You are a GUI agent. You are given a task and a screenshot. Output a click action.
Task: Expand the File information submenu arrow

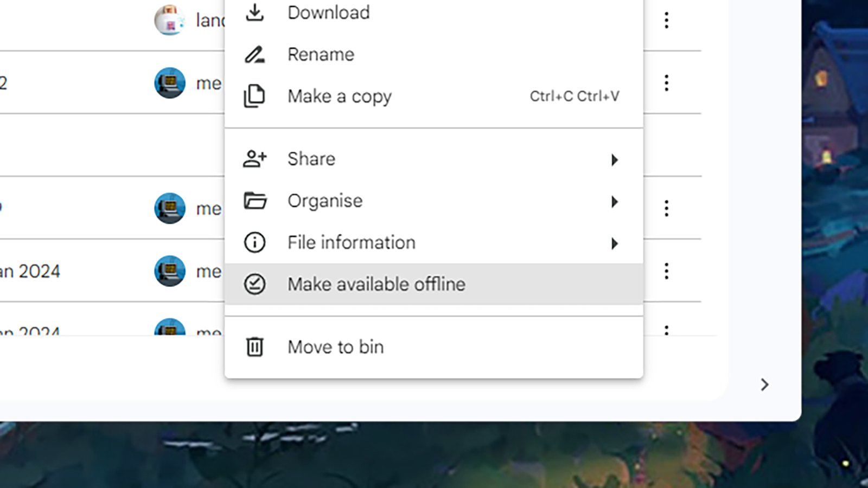pyautogui.click(x=614, y=243)
